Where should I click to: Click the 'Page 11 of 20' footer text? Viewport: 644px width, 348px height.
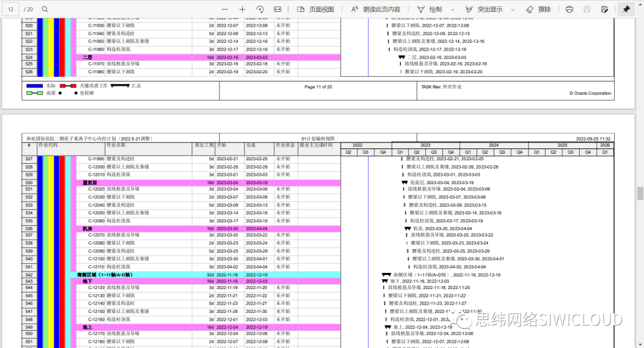(318, 87)
